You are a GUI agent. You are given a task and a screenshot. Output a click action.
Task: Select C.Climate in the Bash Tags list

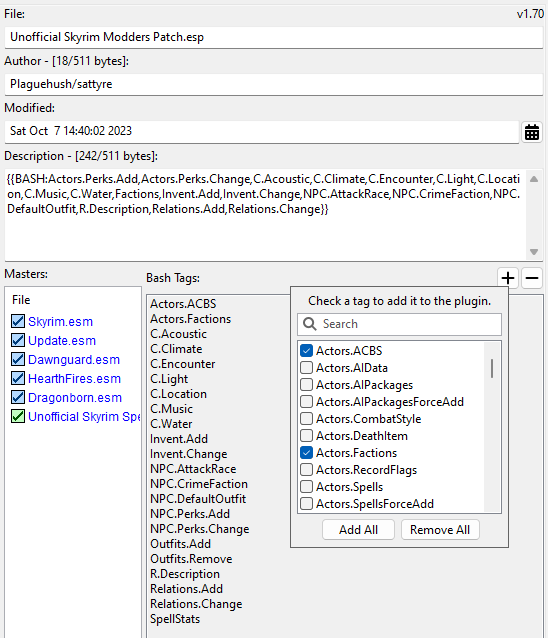tap(176, 349)
